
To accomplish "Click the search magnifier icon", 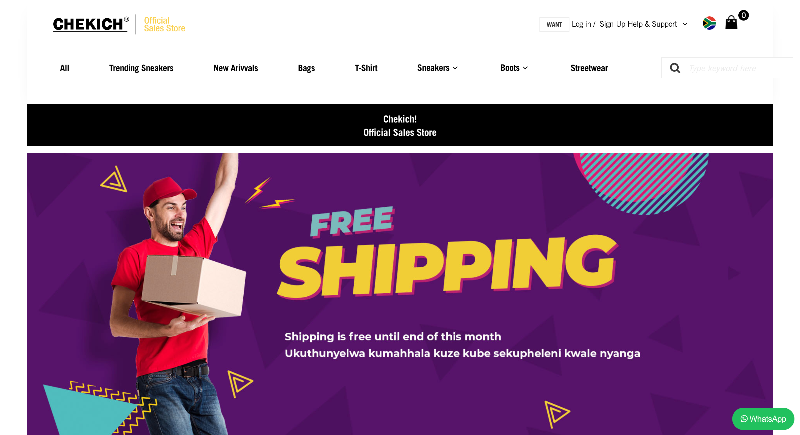I will [x=674, y=68].
